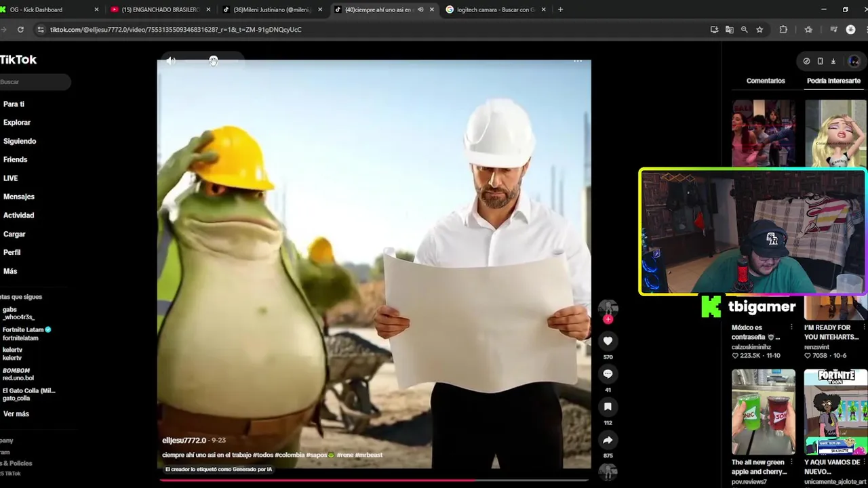
Task: Click the download app icon in top-right pill
Action: pyautogui.click(x=833, y=61)
